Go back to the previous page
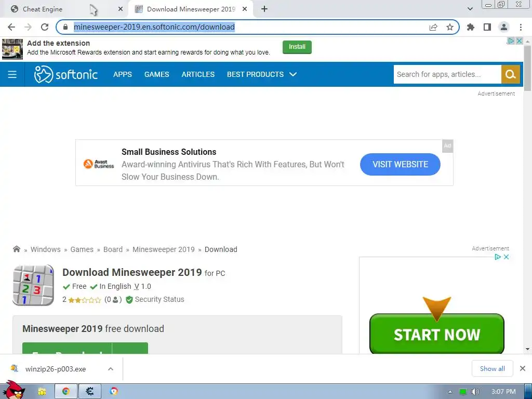Viewport: 532px width, 399px height. (x=11, y=27)
